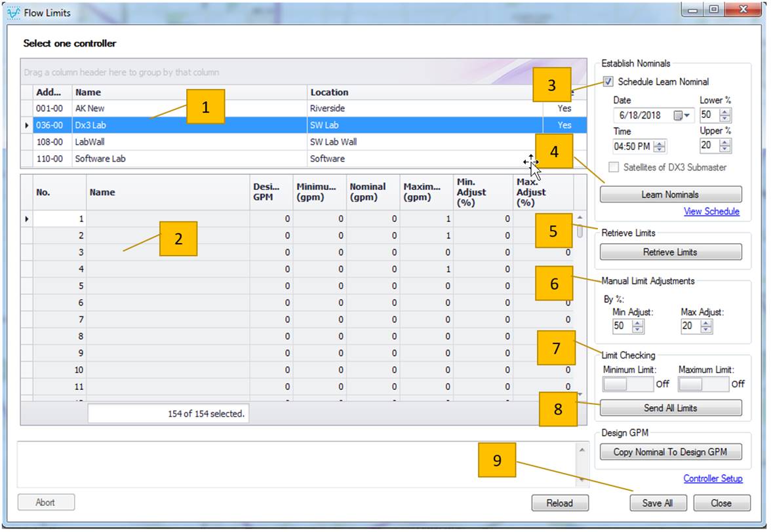
Task: Select the Dx3 Lab controller row
Action: point(304,125)
